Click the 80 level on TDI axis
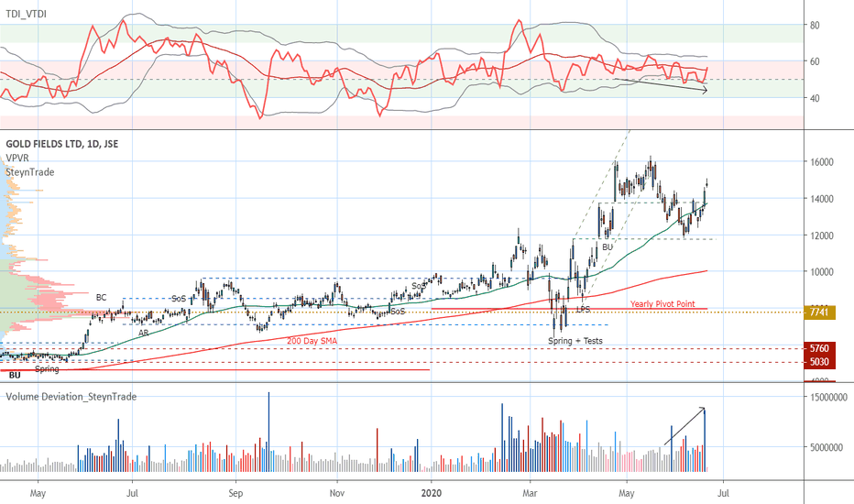 tap(815, 25)
